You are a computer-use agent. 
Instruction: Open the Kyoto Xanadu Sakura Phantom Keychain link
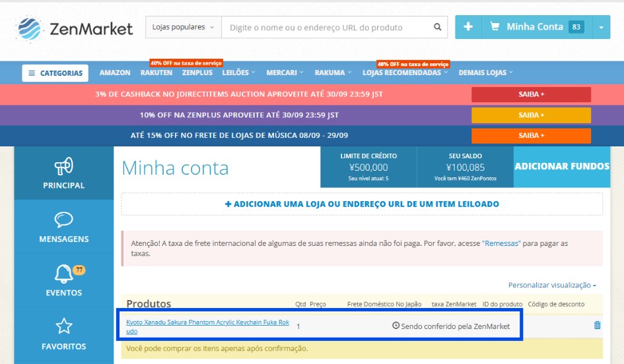point(207,326)
